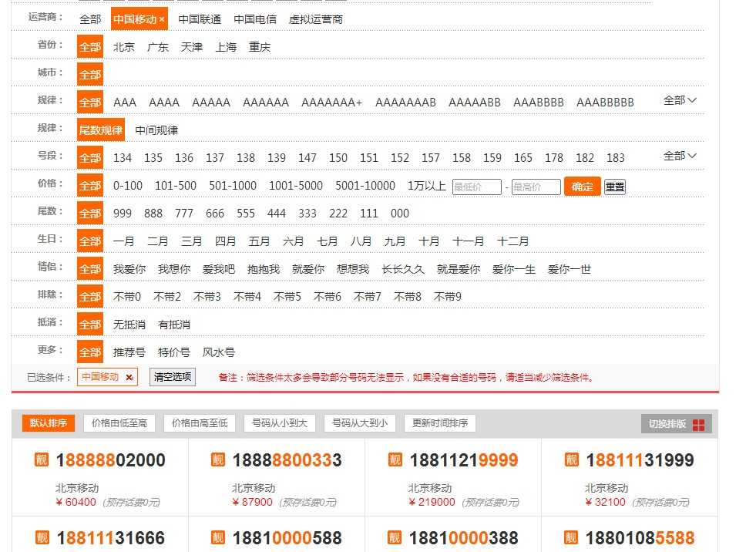Screen dimensions: 756x552
Task: Click 靓 badge beside 18811131999
Action: (571, 459)
